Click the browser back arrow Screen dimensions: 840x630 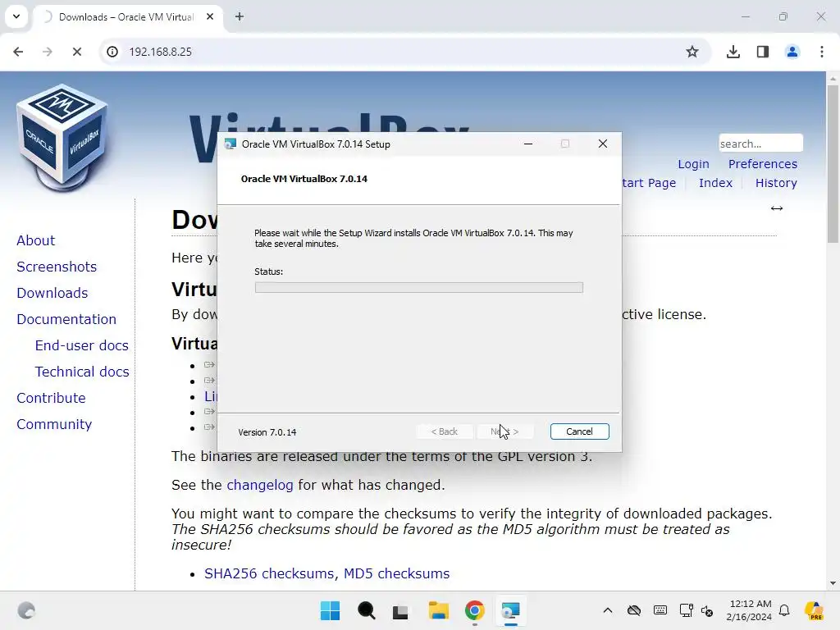click(x=18, y=52)
